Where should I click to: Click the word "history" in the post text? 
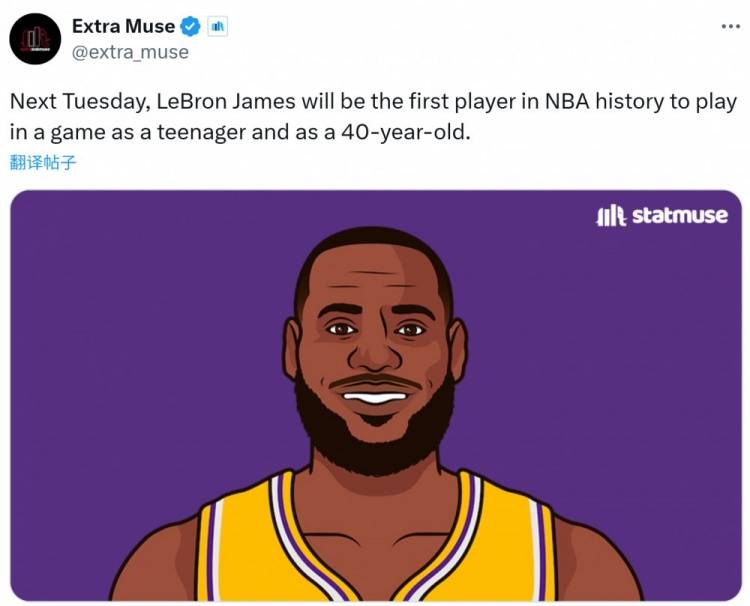(x=617, y=102)
